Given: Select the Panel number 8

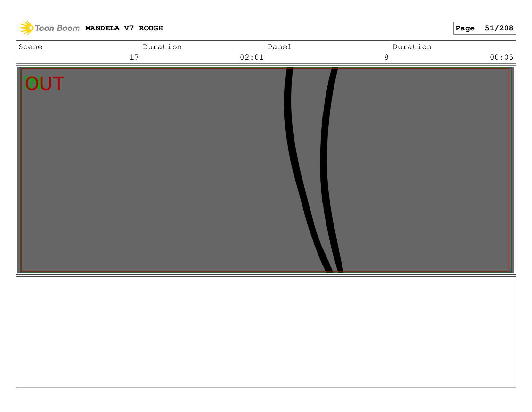Looking at the screenshot, I should coord(386,57).
